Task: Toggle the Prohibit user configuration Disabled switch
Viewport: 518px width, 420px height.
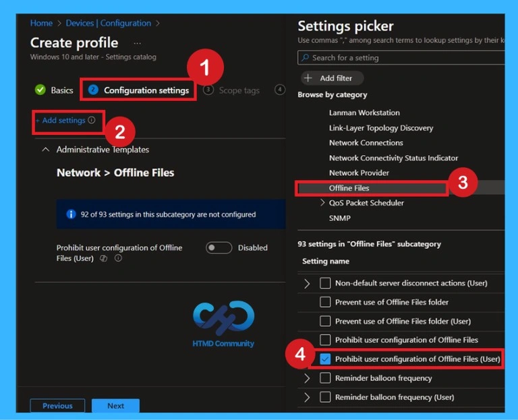Action: (219, 247)
